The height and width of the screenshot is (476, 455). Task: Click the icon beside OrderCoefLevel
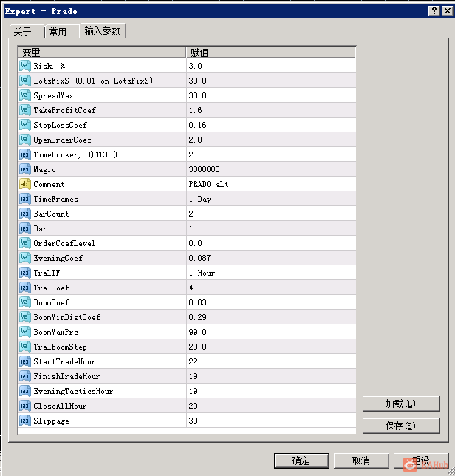pos(25,243)
